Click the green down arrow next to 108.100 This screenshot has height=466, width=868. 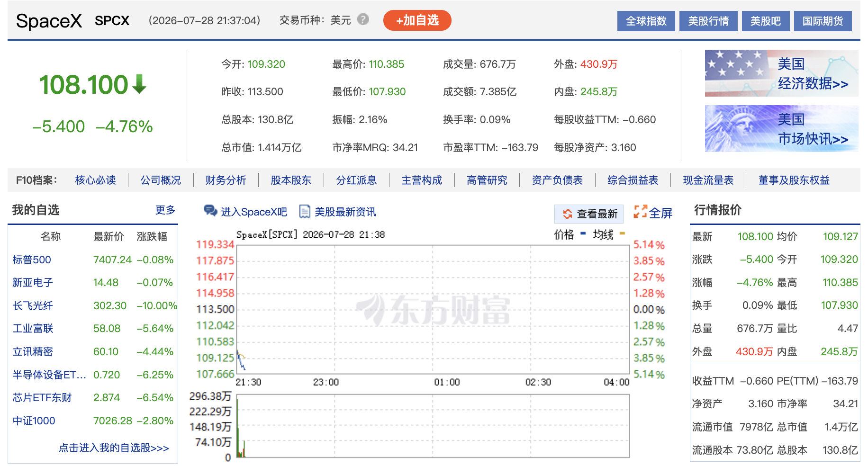tap(139, 84)
